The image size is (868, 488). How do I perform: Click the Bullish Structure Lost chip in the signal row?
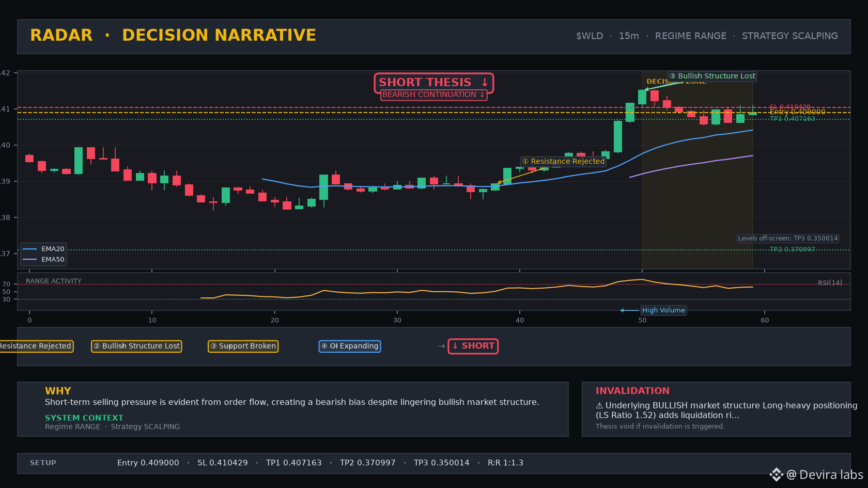tap(136, 346)
